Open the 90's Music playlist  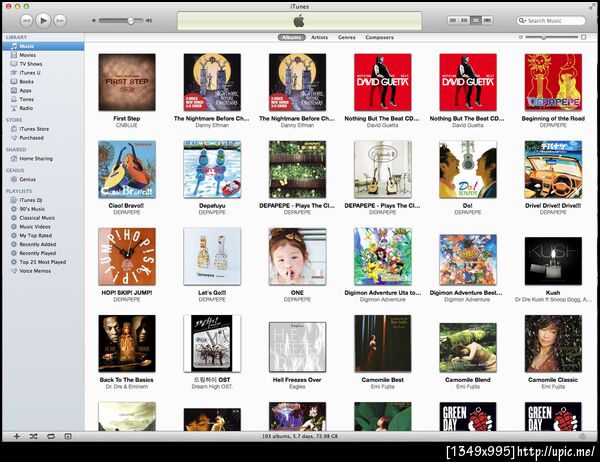pos(43,209)
